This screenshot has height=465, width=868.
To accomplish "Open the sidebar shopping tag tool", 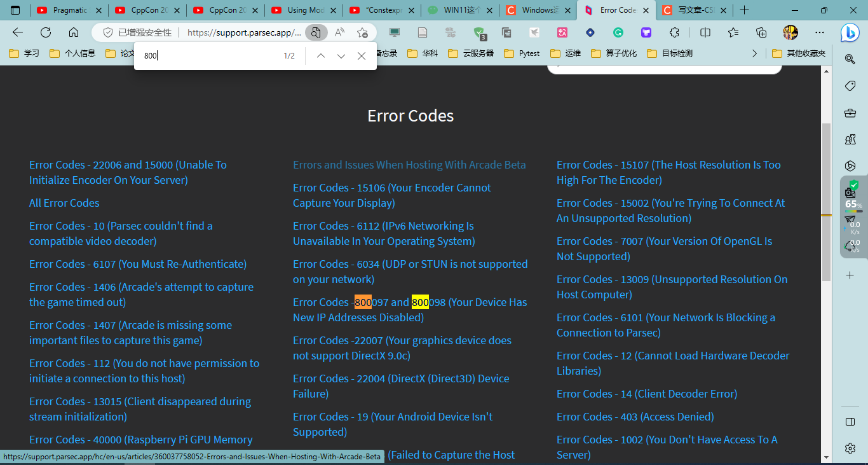I will (850, 86).
